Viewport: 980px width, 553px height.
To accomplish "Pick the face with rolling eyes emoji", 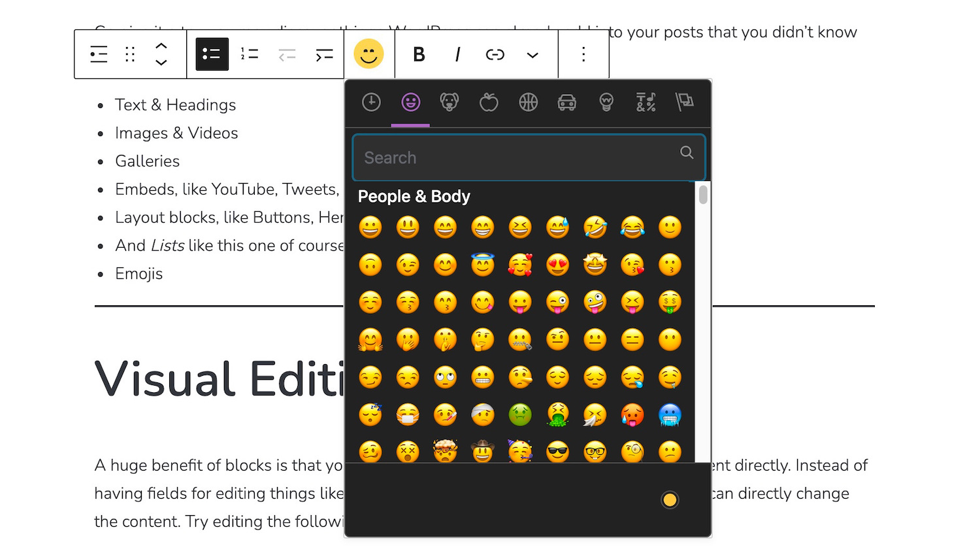I will coord(445,377).
